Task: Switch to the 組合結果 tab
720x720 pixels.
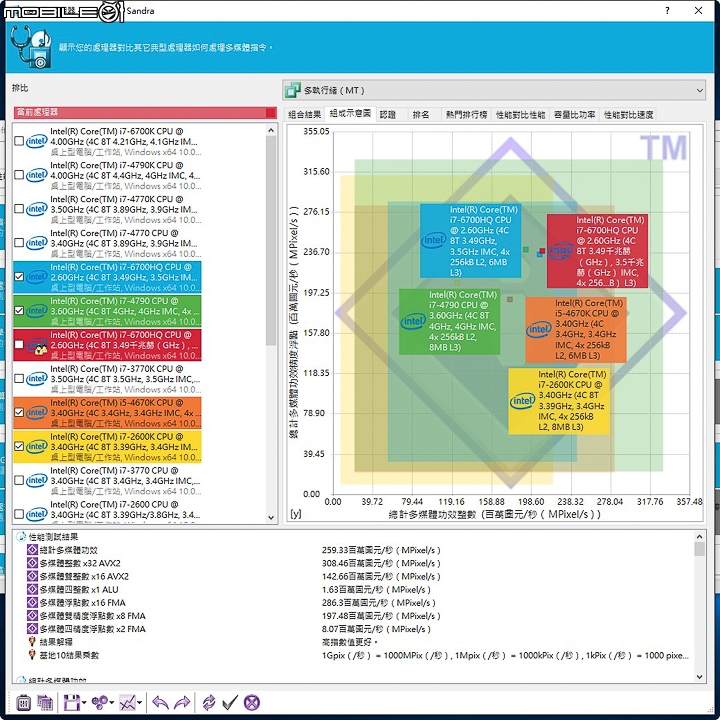Action: tap(304, 114)
